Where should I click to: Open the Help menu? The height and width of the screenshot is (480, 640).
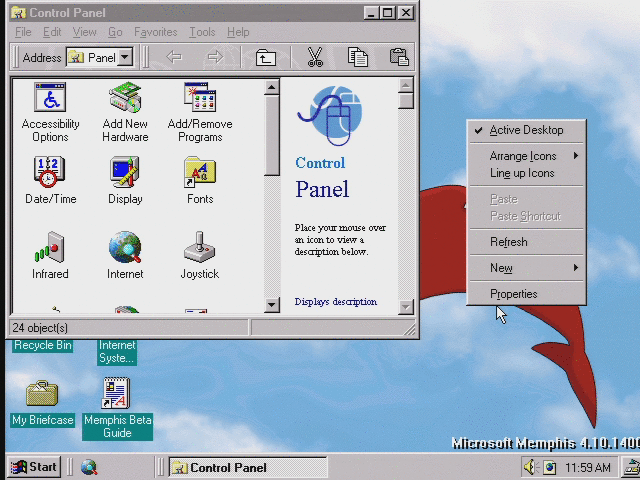point(238,32)
